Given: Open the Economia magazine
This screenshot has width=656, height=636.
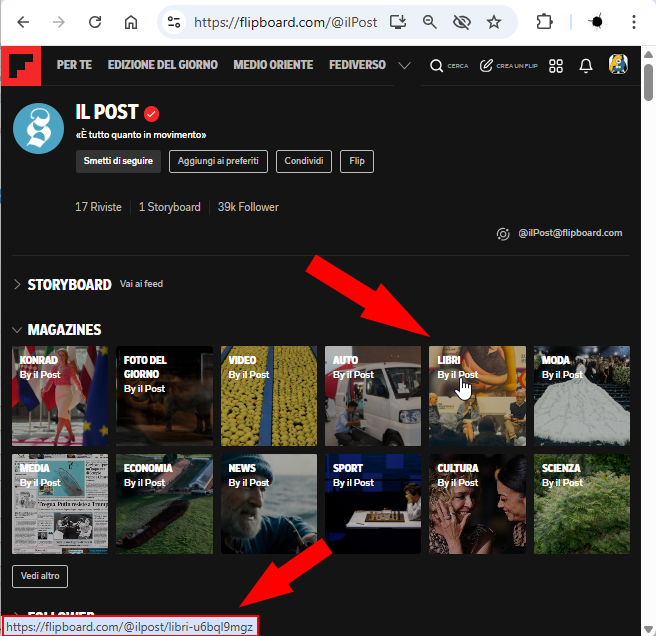Looking at the screenshot, I should 164,504.
